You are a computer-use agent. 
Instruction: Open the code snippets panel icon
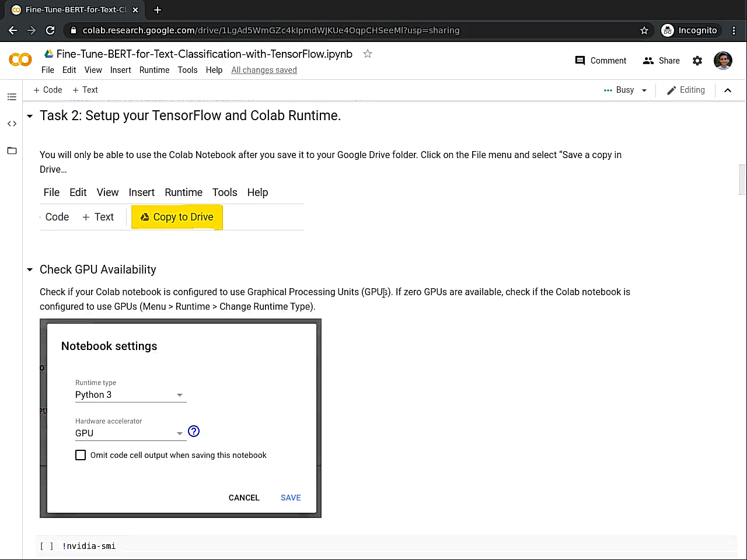click(x=12, y=124)
